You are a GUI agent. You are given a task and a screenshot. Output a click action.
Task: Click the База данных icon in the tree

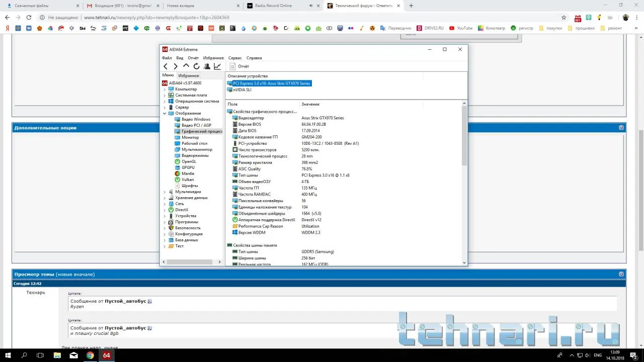pyautogui.click(x=171, y=240)
